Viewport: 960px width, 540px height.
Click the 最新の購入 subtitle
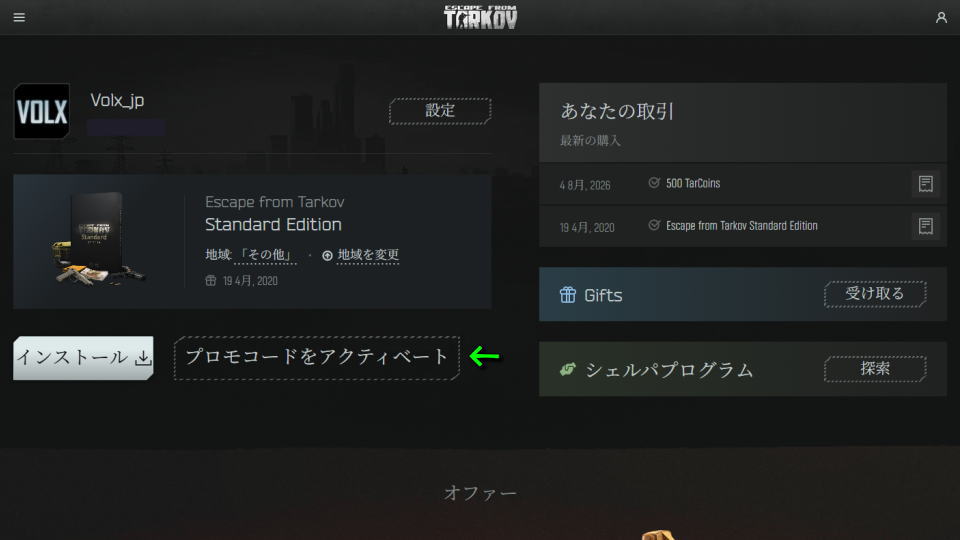click(x=590, y=141)
